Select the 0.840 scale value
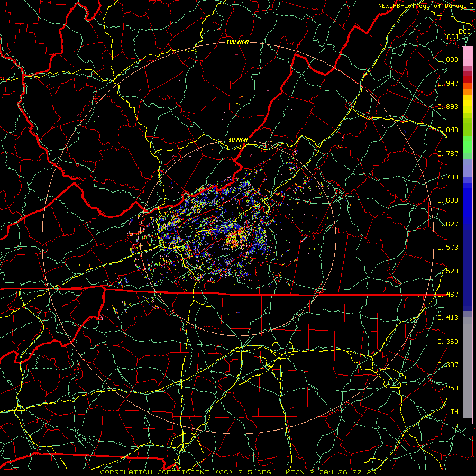Viewport: 476px width, 476px height. click(x=448, y=130)
